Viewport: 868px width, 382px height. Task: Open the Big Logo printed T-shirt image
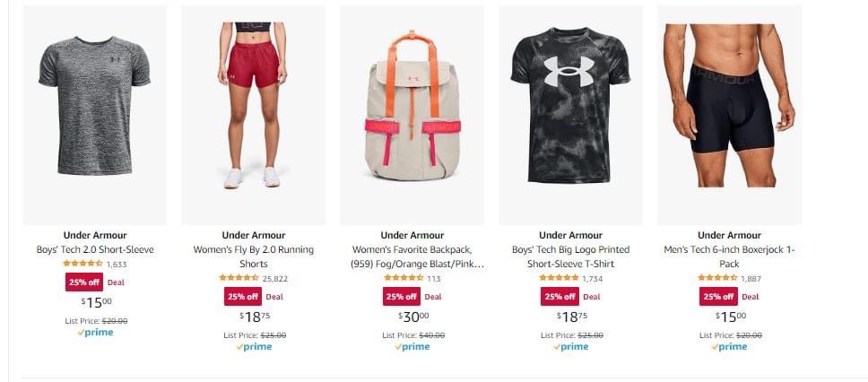570,115
